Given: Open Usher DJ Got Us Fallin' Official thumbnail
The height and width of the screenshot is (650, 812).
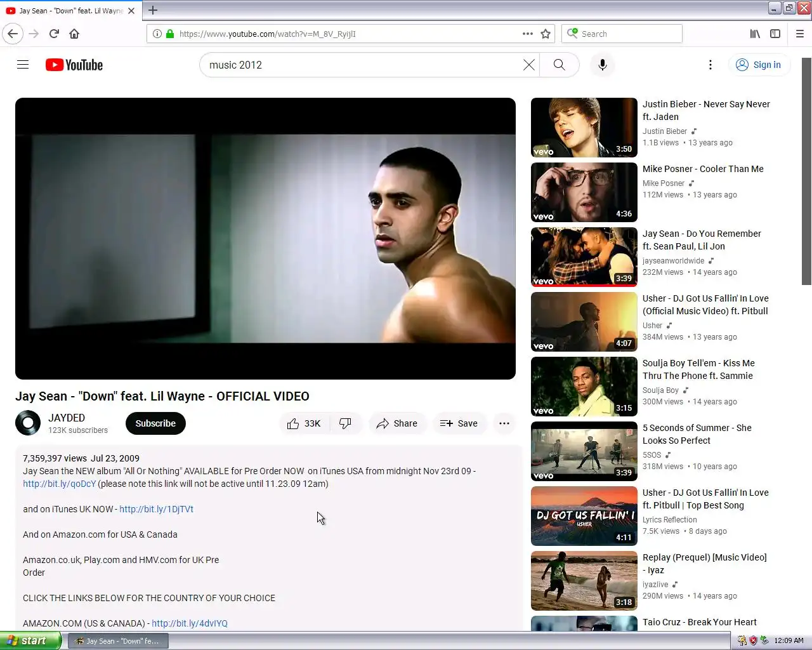Looking at the screenshot, I should pos(584,322).
